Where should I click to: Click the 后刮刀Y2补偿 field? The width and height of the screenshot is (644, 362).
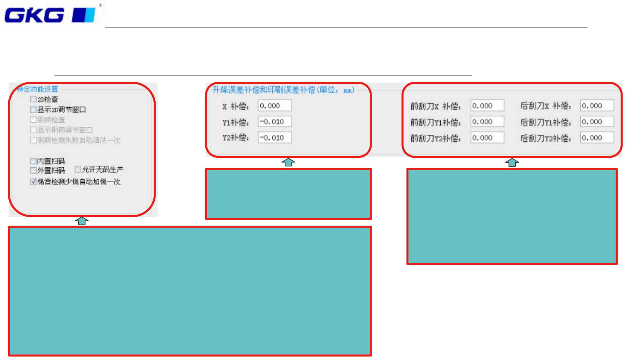pyautogui.click(x=597, y=138)
